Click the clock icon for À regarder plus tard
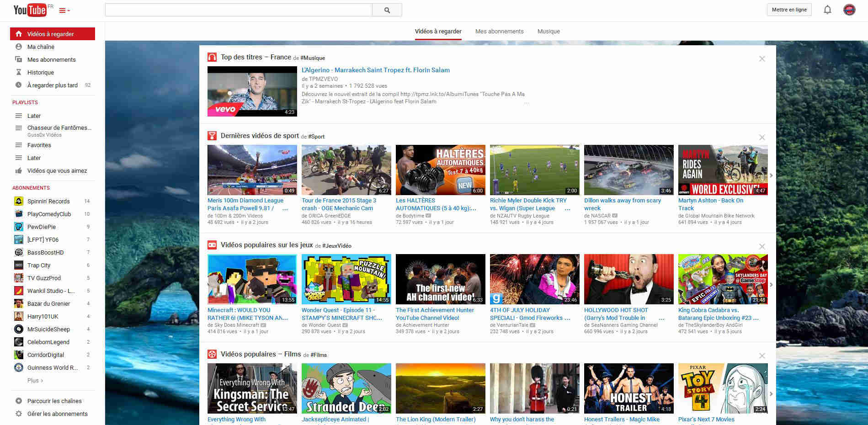The image size is (868, 425). [18, 85]
